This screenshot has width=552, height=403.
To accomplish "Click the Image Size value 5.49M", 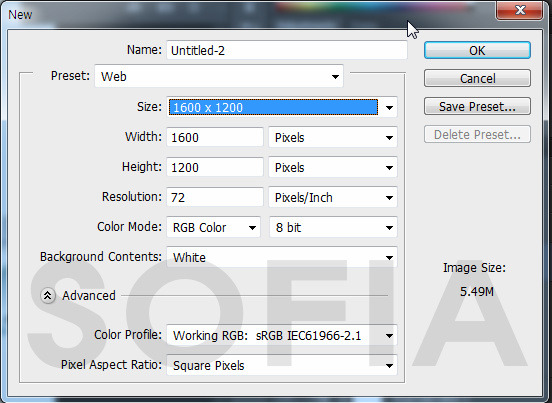I will (x=477, y=291).
